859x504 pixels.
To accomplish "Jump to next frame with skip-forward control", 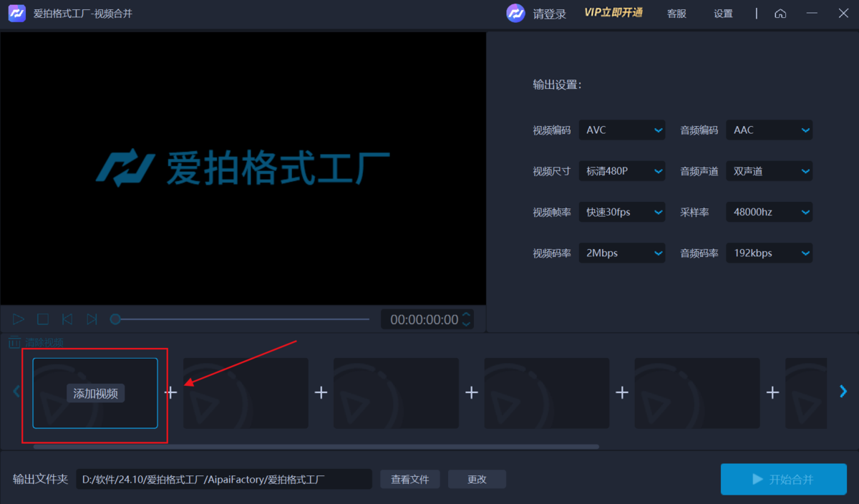I will pos(92,319).
